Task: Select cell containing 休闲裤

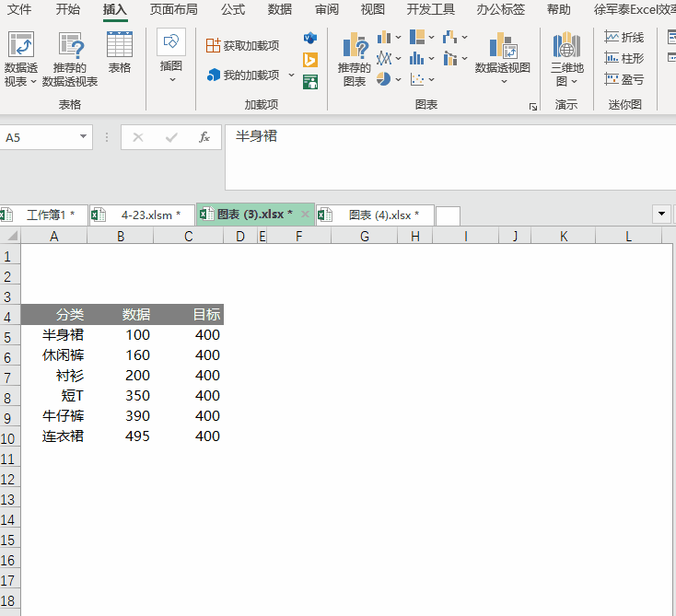Action: (x=54, y=355)
